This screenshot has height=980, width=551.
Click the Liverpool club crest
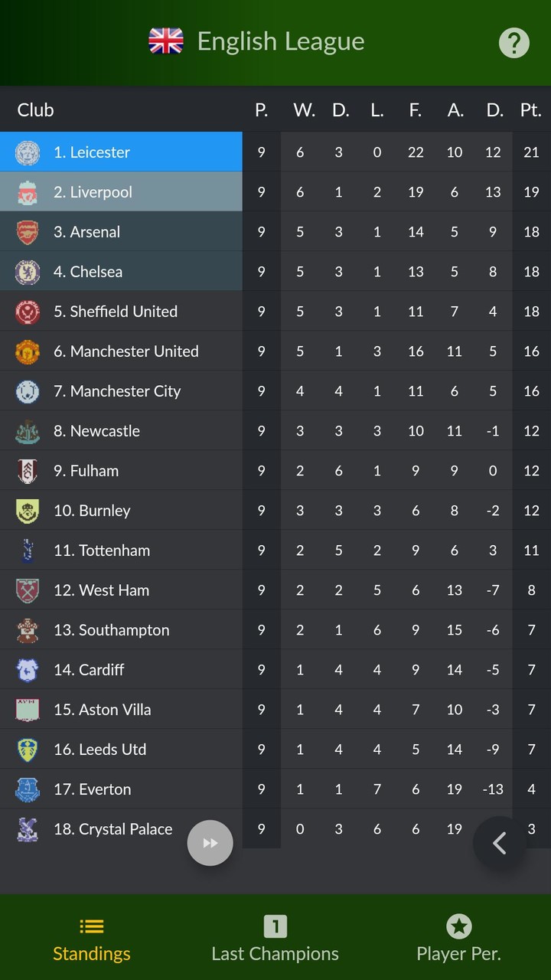(x=28, y=192)
